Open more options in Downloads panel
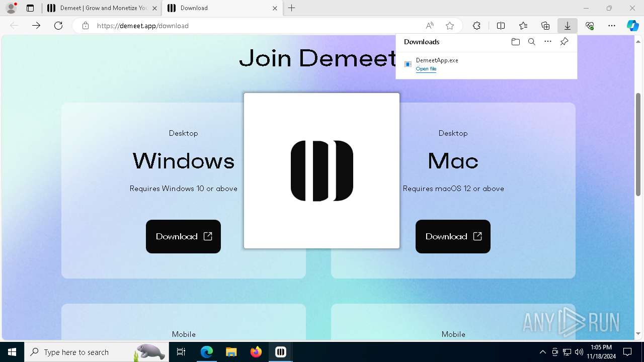 point(548,42)
